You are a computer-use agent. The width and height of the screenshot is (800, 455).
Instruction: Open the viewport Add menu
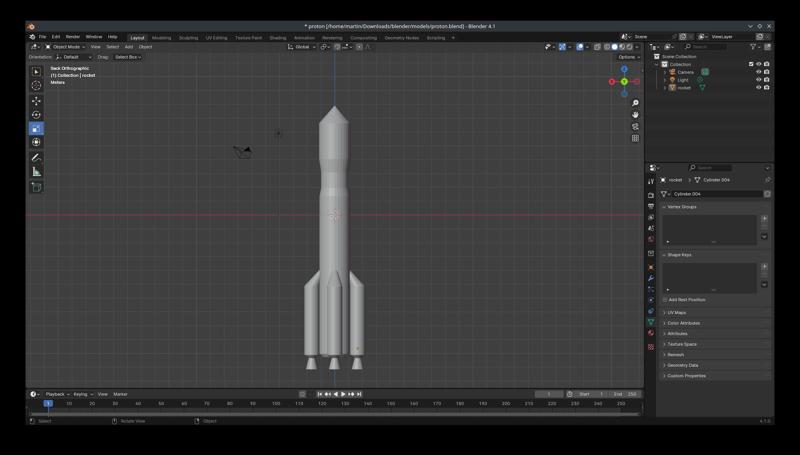(x=129, y=47)
